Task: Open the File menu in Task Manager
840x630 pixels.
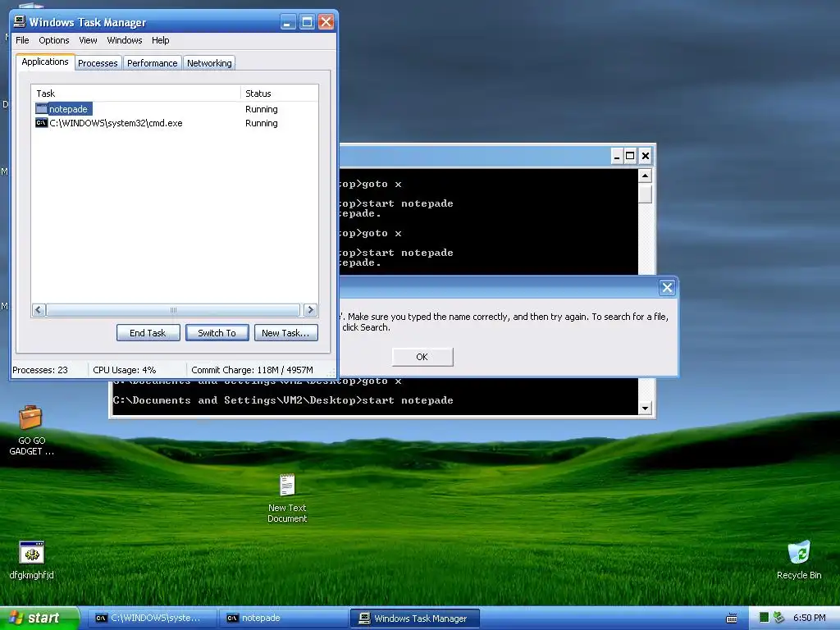Action: click(22, 40)
